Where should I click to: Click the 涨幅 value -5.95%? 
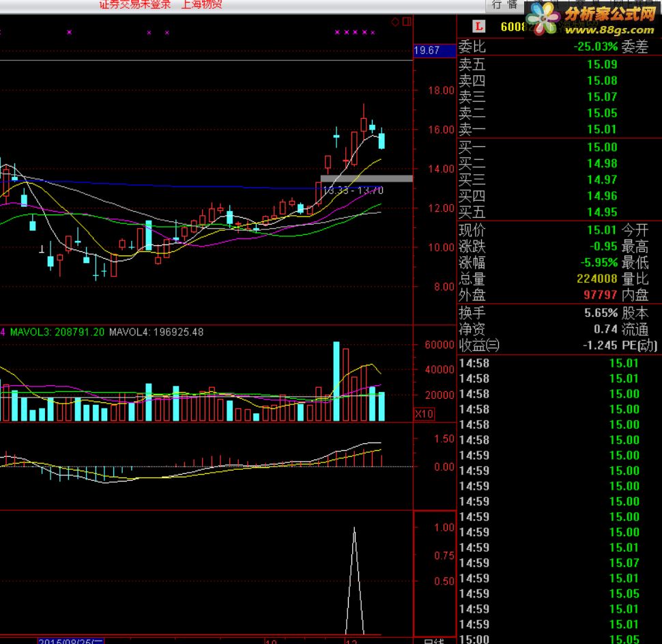coord(599,262)
